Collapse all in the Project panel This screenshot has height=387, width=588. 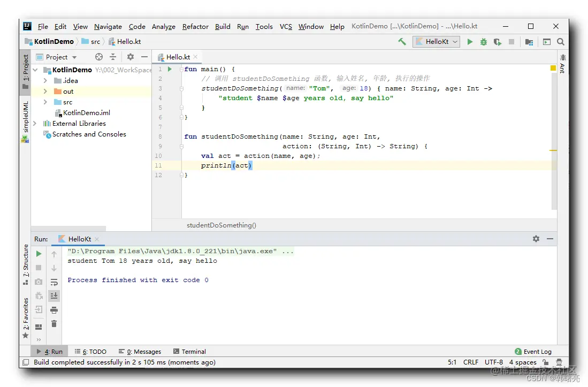tap(113, 57)
